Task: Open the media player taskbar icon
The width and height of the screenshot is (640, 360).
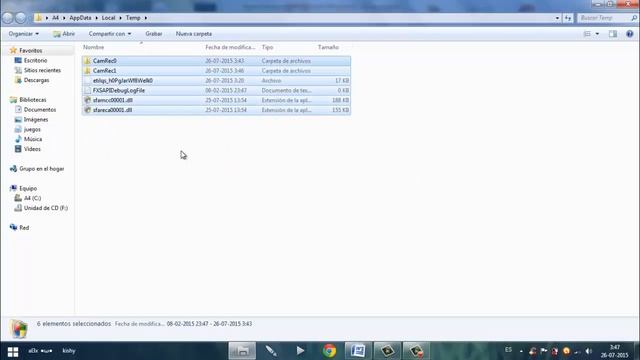Action: pos(300,351)
